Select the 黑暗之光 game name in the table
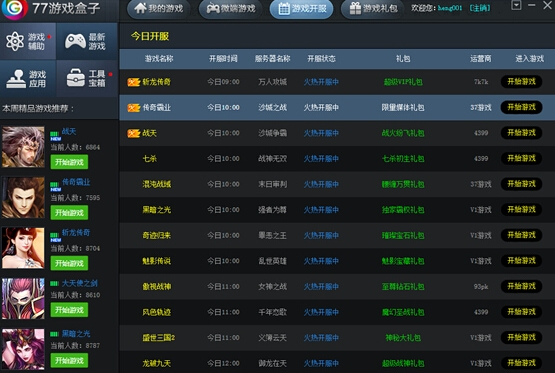 156,210
